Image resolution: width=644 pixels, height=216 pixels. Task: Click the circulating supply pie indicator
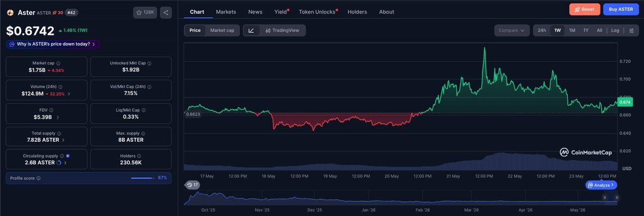59,162
